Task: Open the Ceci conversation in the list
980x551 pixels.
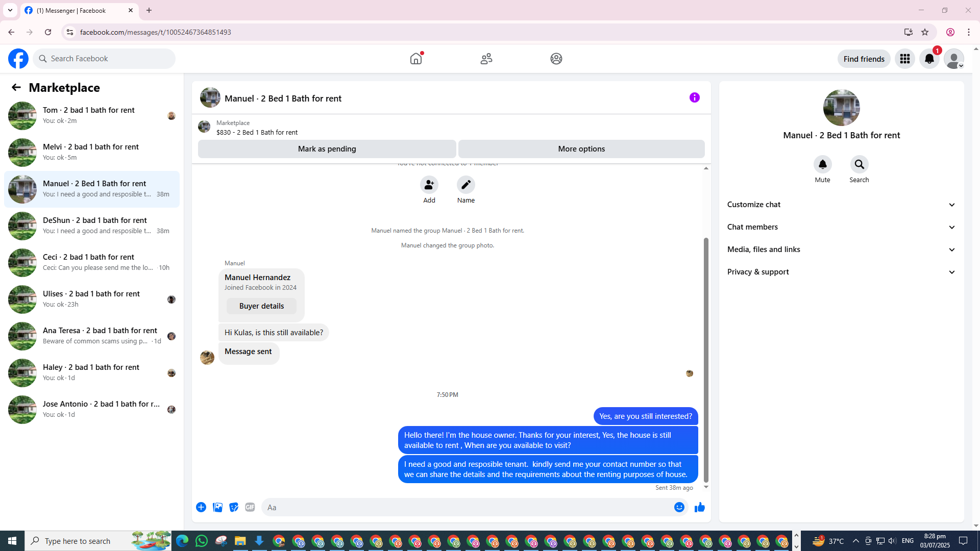Action: [92, 262]
